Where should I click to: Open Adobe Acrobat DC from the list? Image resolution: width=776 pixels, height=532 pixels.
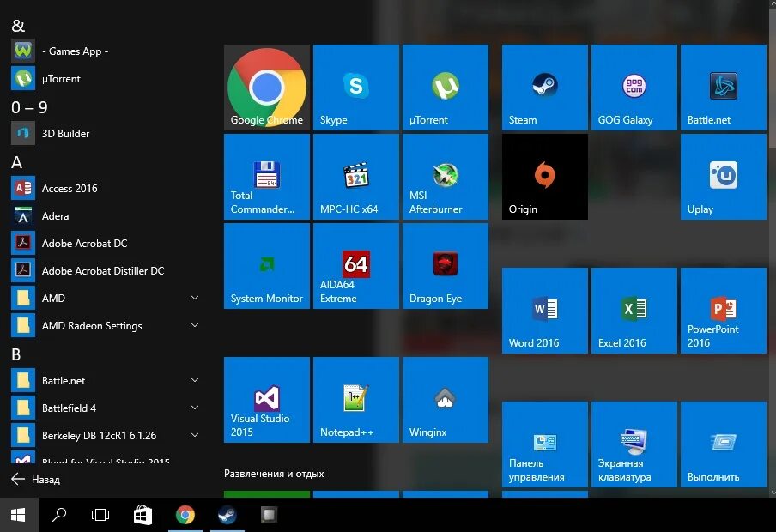[x=106, y=244]
